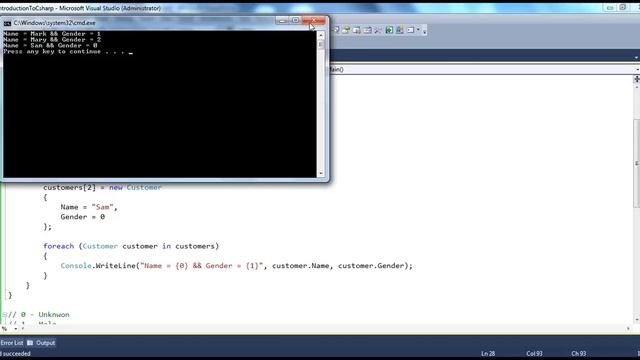
Task: Click 'customer.Name' argument in the code
Action: 300,266
